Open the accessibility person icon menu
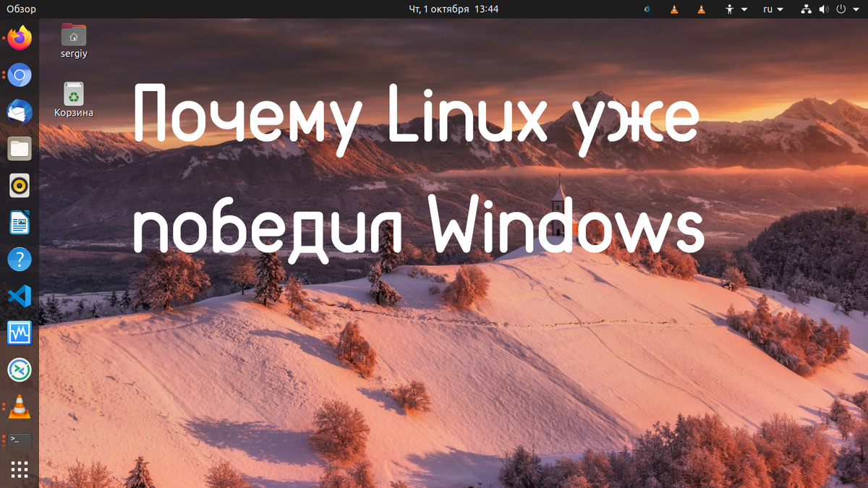This screenshot has height=488, width=868. pyautogui.click(x=729, y=9)
